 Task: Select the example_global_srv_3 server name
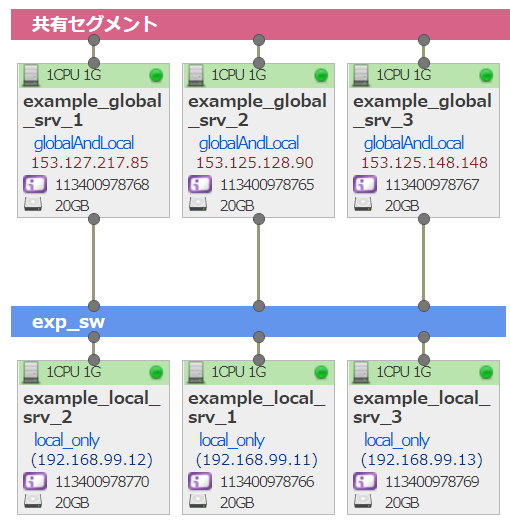422,111
